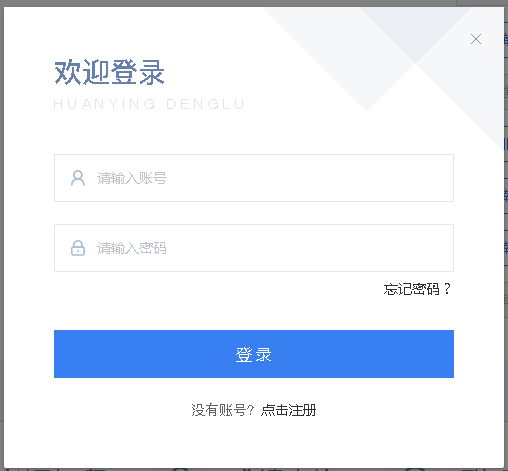Click the padlock icon in password field
Image resolution: width=508 pixels, height=471 pixels.
pyautogui.click(x=78, y=248)
